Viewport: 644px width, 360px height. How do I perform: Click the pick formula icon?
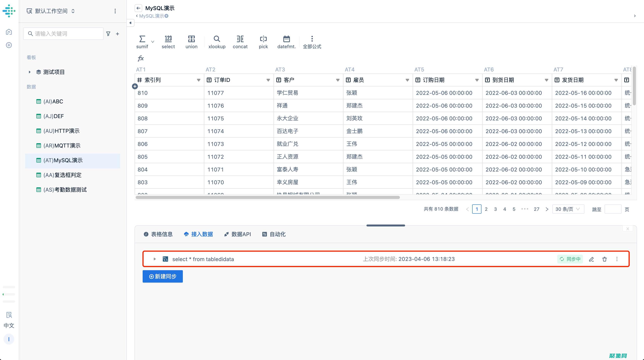click(x=263, y=39)
